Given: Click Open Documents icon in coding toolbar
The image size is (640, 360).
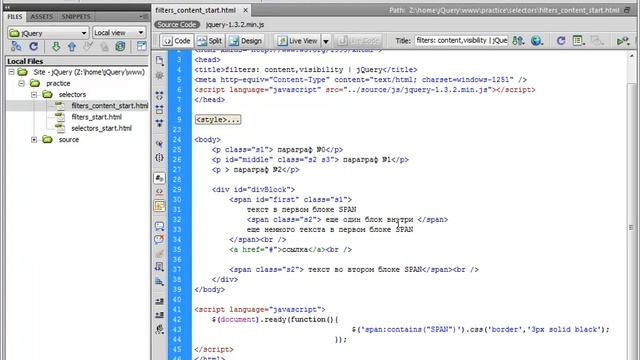Looking at the screenshot, I should (160, 61).
